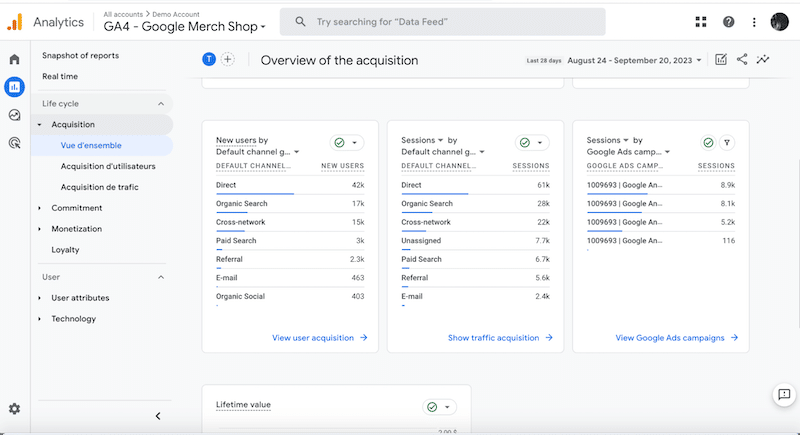Click inside the search field

(x=442, y=22)
